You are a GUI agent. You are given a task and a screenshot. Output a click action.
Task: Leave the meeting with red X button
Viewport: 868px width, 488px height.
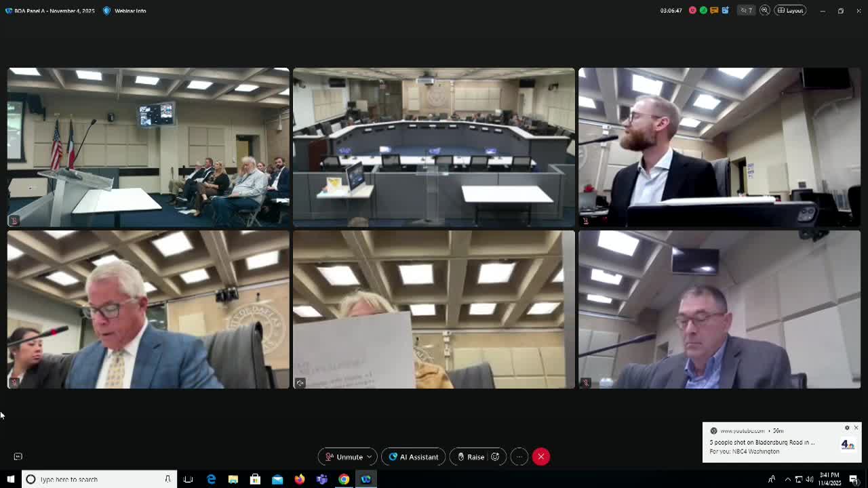[541, 457]
